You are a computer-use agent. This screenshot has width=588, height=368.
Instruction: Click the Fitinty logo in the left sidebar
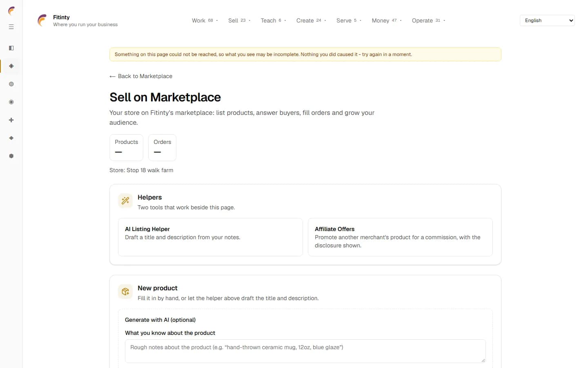tap(11, 11)
